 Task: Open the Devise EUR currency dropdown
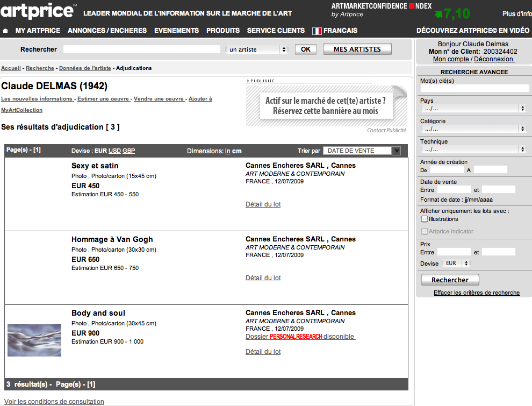click(x=456, y=263)
